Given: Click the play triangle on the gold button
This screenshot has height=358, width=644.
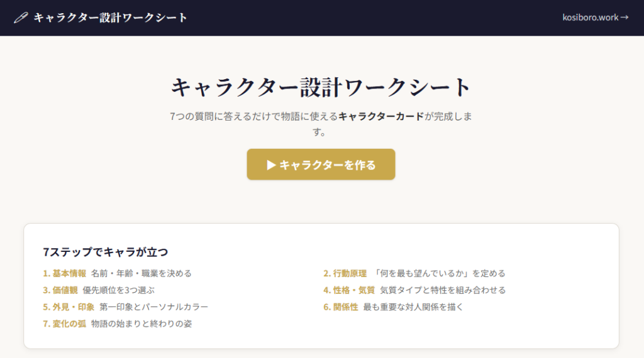Looking at the screenshot, I should pyautogui.click(x=271, y=165).
